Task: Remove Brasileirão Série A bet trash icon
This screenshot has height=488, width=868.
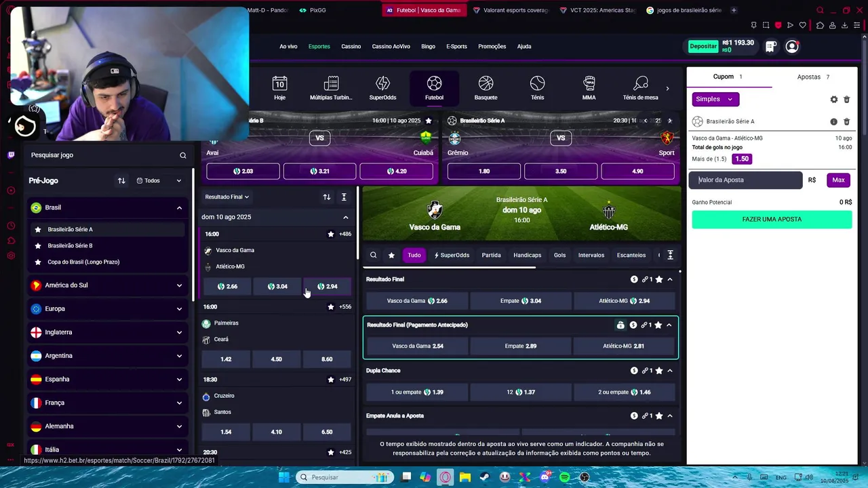Action: pos(846,121)
